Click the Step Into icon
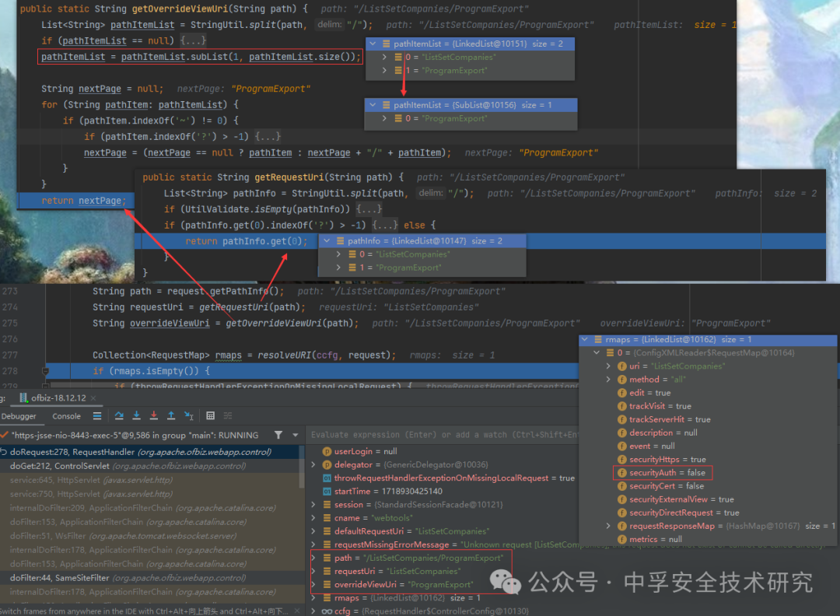This screenshot has width=840, height=616. [x=137, y=415]
